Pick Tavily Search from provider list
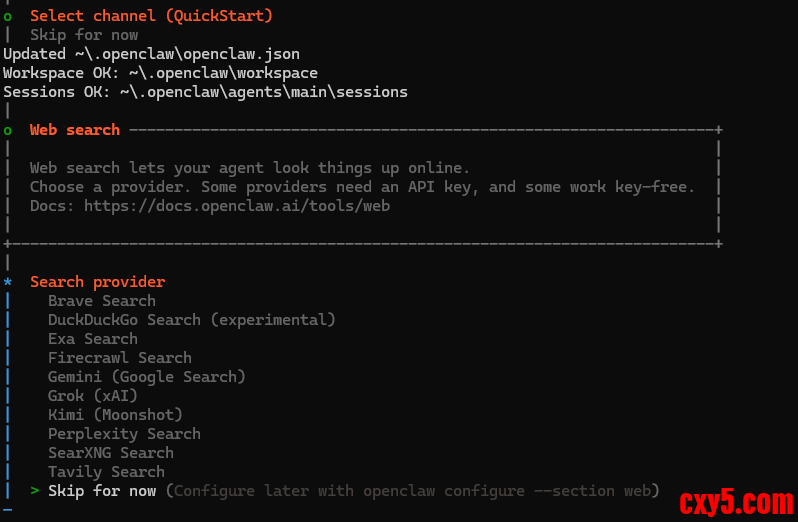Image resolution: width=798 pixels, height=522 pixels. pyautogui.click(x=106, y=472)
